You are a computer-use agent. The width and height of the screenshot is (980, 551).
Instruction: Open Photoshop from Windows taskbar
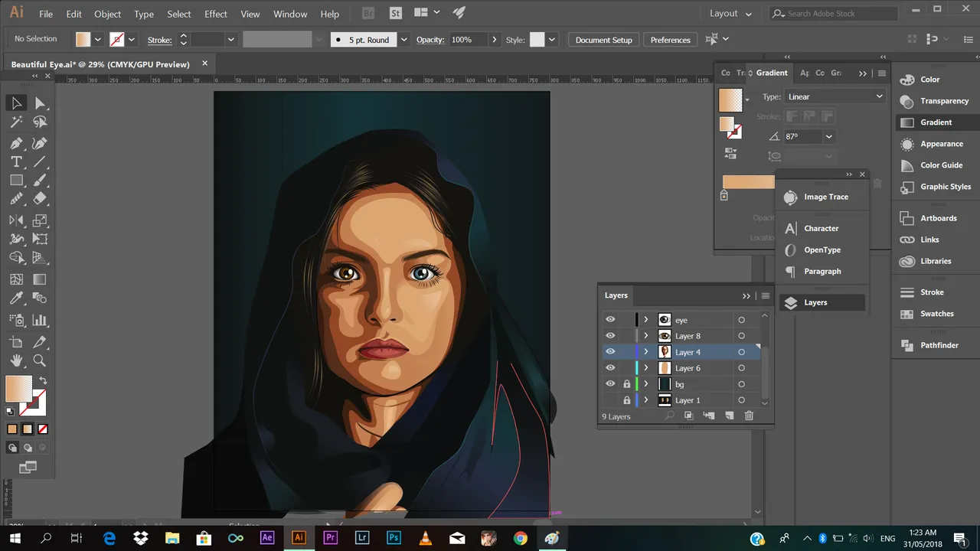tap(394, 538)
